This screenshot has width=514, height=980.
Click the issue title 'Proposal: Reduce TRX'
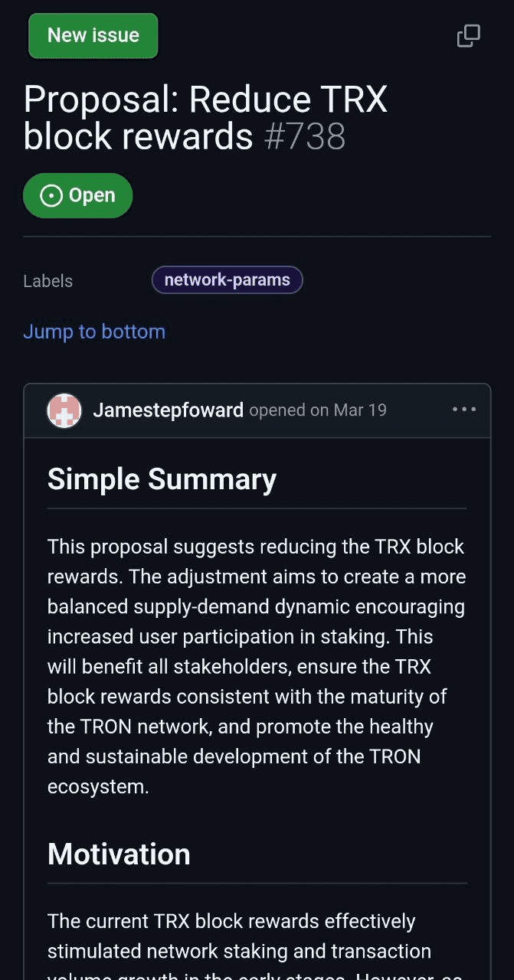point(206,100)
